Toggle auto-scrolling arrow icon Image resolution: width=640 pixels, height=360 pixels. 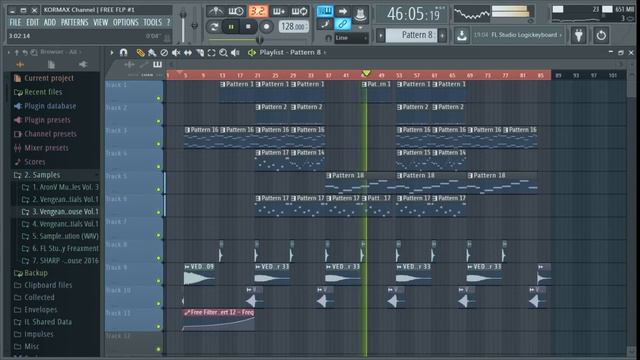click(x=342, y=11)
